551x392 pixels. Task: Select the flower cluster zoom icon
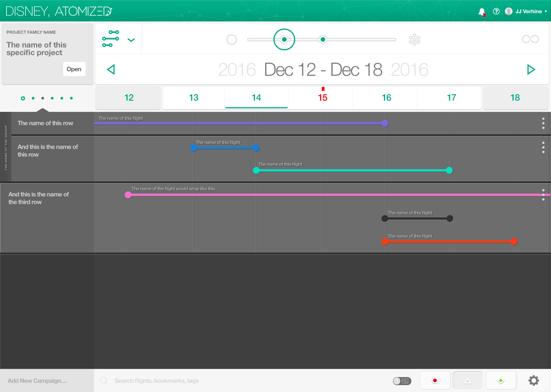pos(414,40)
